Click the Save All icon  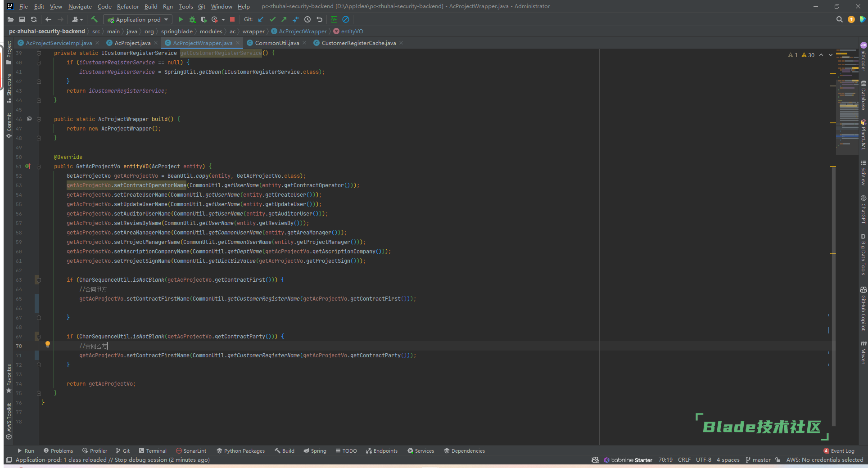coord(22,19)
